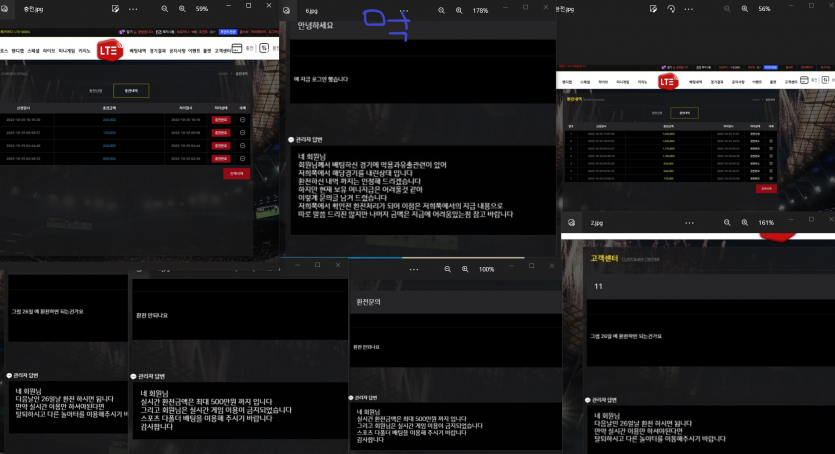Screen dimensions: 835x454
Task: Click the 100% zoom level text
Action: (x=486, y=269)
